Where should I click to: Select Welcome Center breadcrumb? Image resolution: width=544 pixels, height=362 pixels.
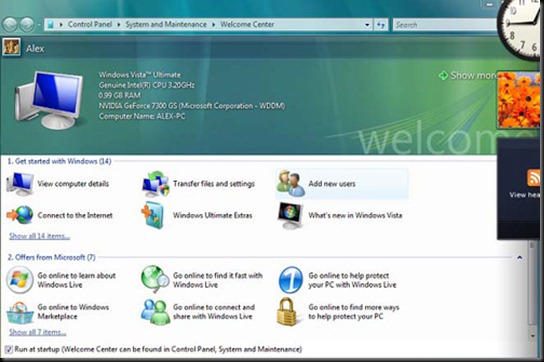[247, 24]
